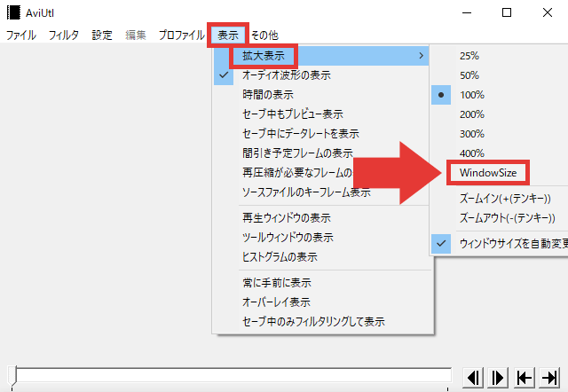
Task: Show the ツールウィンドウの表示 window
Action: [x=321, y=238]
